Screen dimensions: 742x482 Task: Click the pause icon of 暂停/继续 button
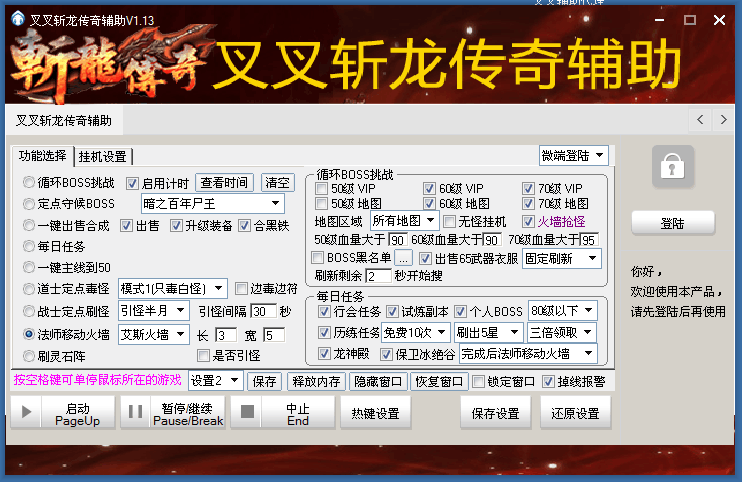pos(135,412)
